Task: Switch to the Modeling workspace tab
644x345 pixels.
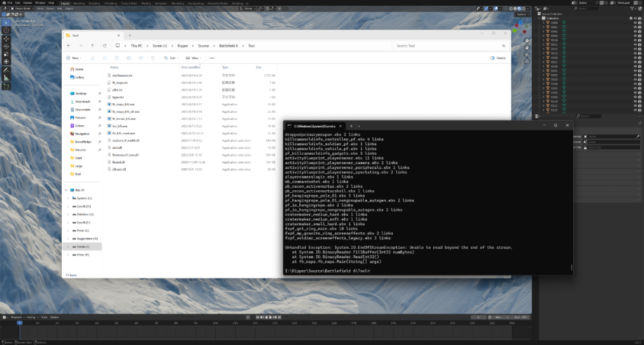Action: coord(79,3)
